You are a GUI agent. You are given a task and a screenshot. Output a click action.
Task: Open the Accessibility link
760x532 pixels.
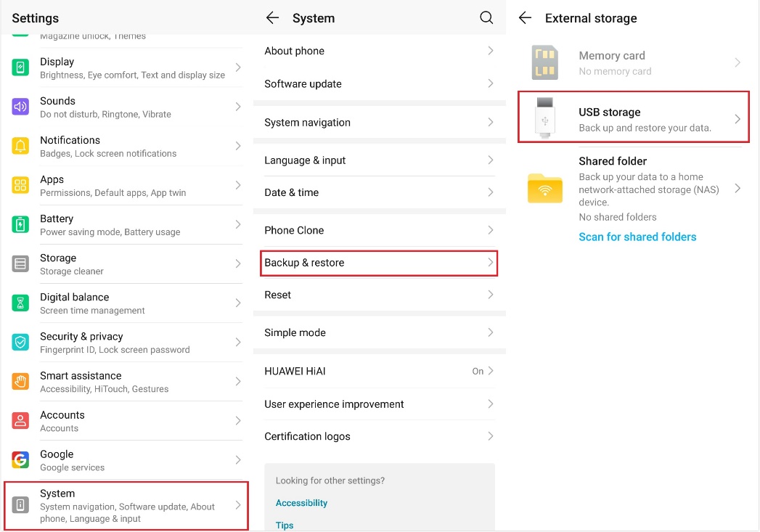point(301,502)
